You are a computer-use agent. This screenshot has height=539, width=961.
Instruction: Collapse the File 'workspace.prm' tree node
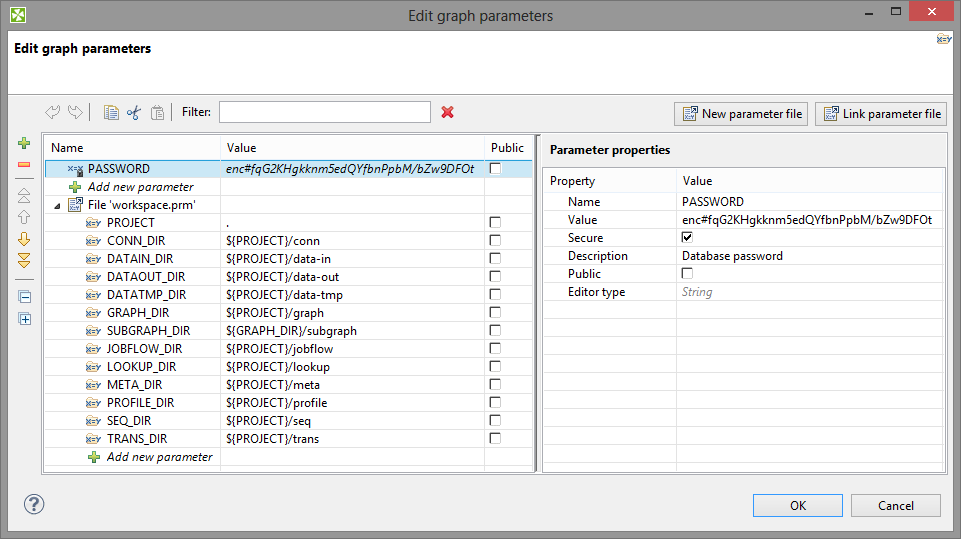pyautogui.click(x=57, y=205)
